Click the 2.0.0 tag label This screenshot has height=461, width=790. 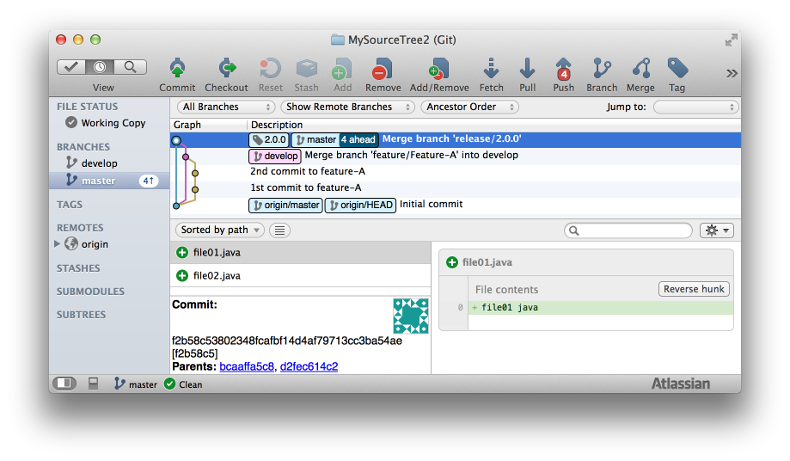click(269, 140)
